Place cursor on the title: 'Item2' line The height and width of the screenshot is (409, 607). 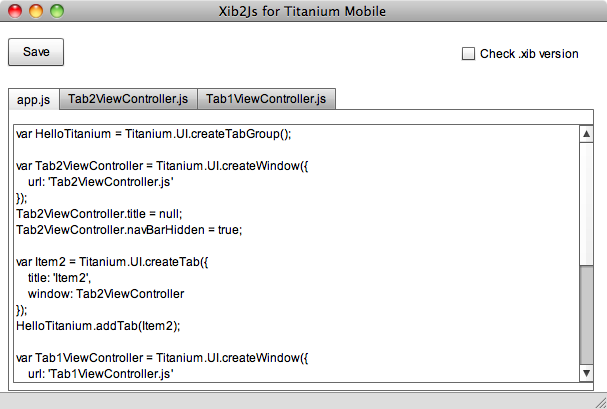tap(59, 278)
